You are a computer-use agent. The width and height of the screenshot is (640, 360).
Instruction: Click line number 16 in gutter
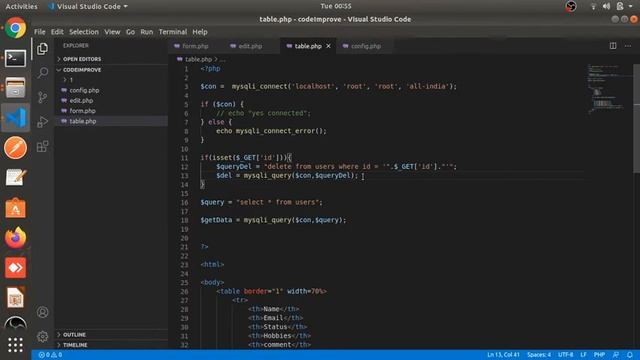184,202
